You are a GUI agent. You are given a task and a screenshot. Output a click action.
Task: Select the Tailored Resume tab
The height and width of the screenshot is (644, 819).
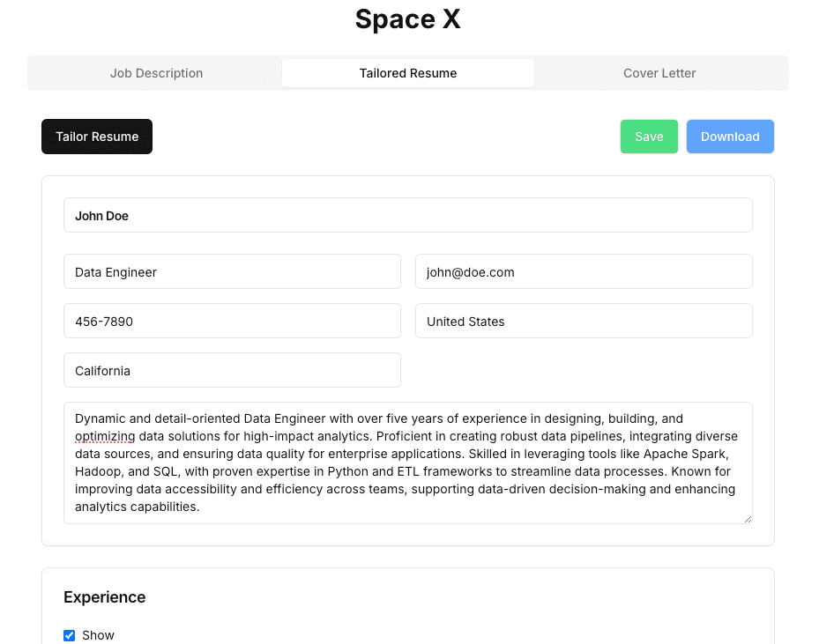coord(408,73)
